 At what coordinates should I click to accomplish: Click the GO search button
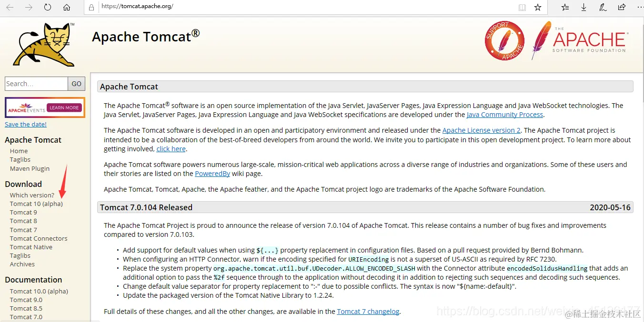click(77, 84)
